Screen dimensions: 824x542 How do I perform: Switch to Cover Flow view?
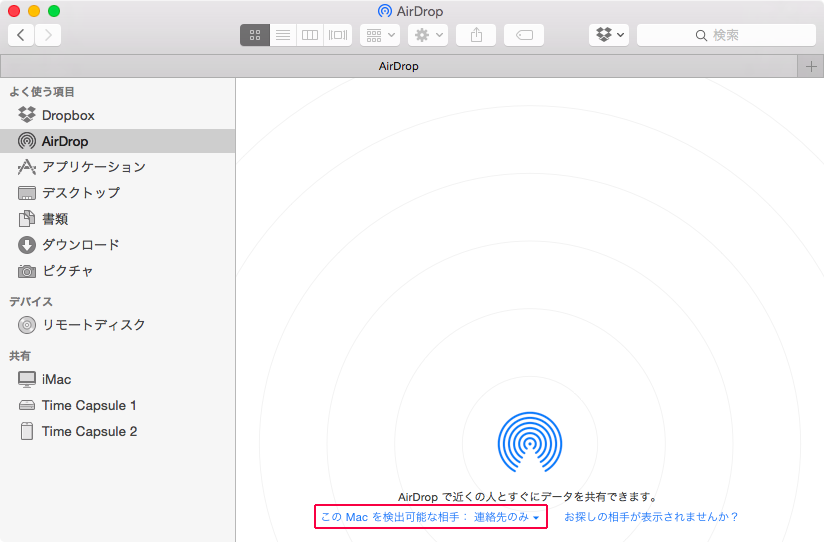338,35
